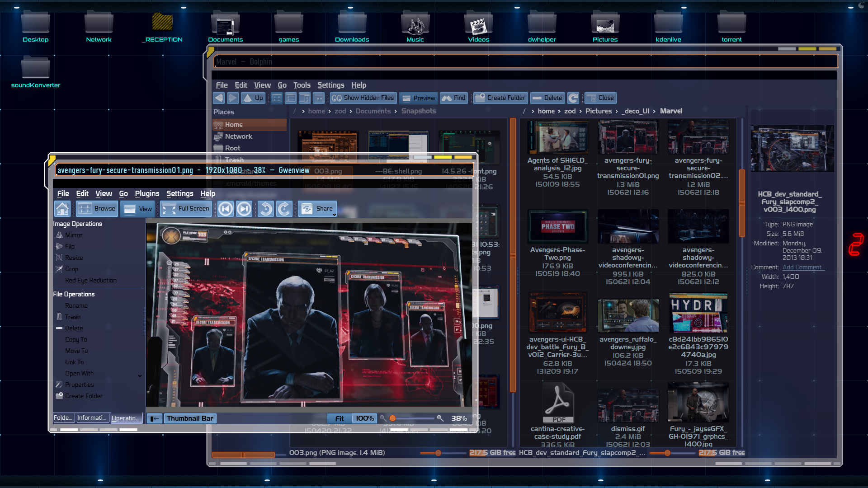The image size is (868, 488).
Task: Click zoom-out magnifier in Gwenview
Action: [383, 418]
